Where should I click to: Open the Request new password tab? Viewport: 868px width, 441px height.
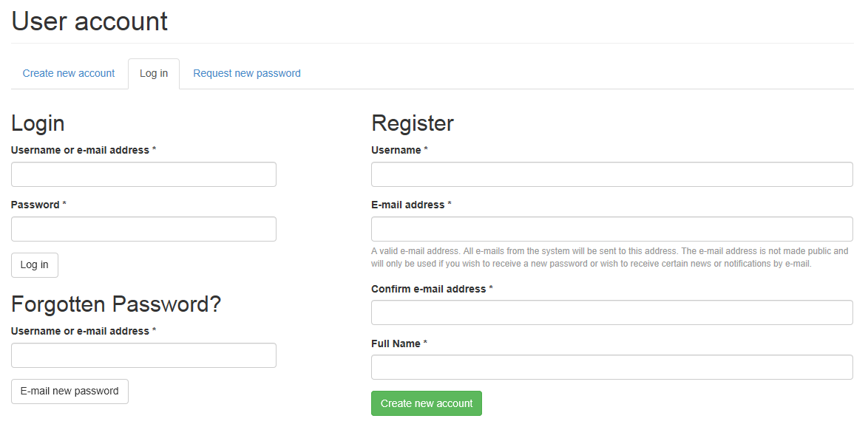[x=247, y=73]
